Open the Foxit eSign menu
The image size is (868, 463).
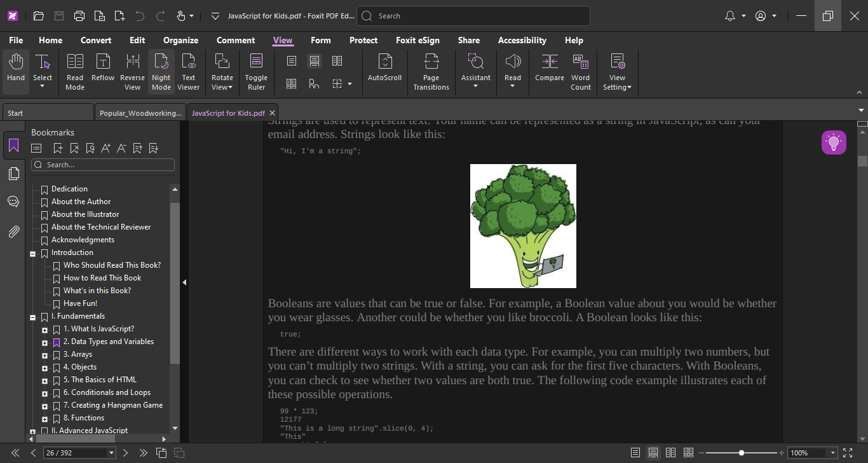click(417, 40)
